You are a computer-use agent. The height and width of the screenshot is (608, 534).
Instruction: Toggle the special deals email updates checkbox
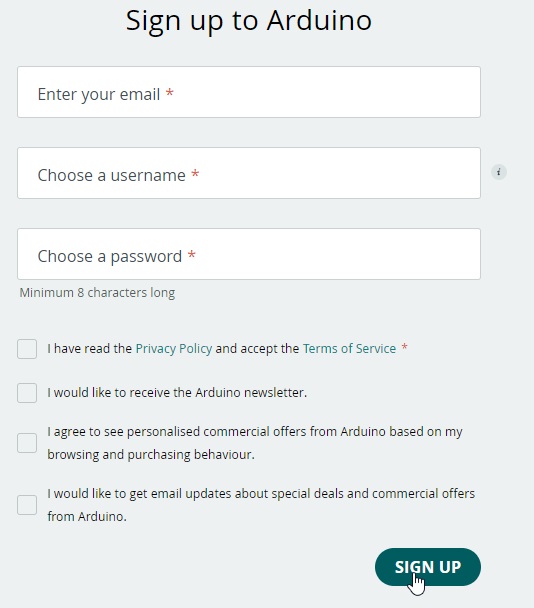click(27, 505)
